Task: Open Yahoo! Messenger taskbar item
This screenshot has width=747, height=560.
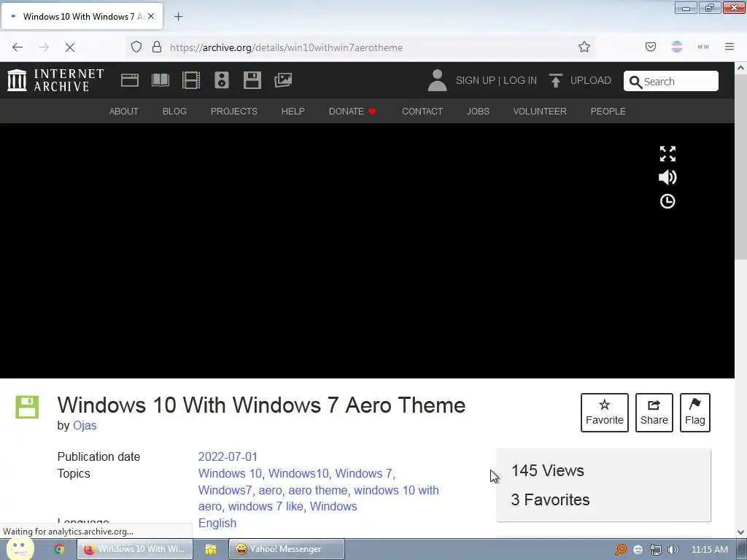Action: click(286, 549)
